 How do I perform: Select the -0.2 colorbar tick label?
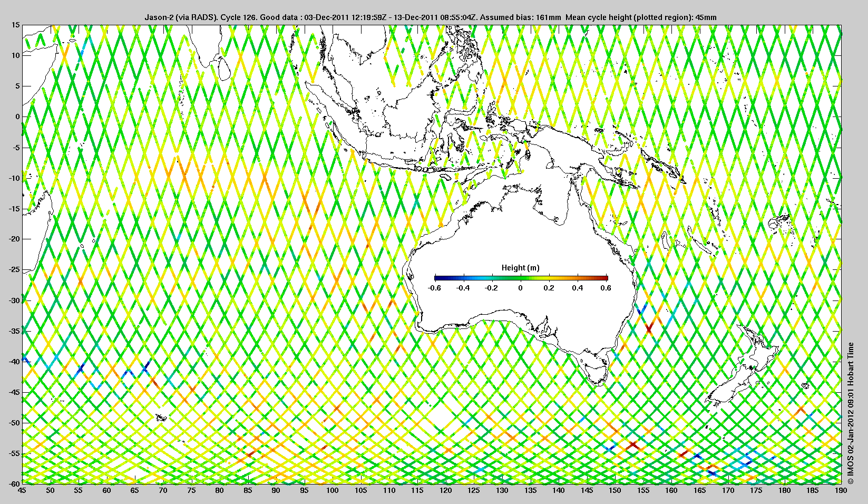[492, 288]
